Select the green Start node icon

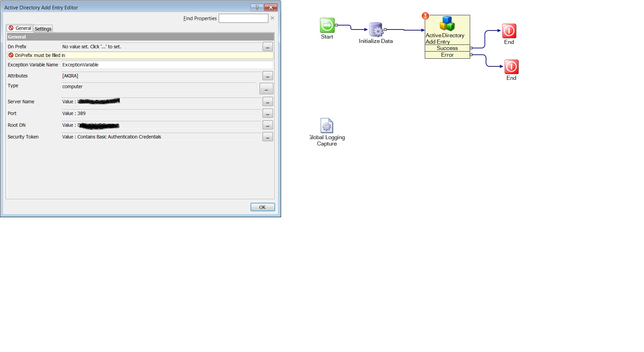pos(327,24)
